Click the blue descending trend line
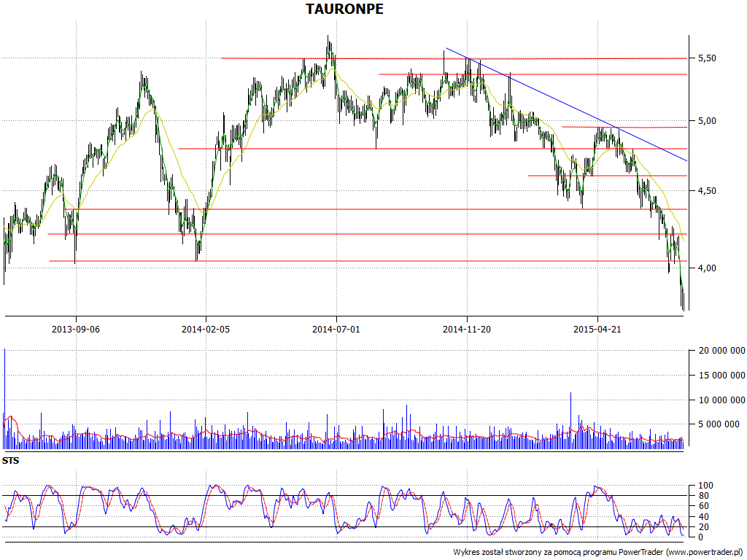The image size is (747, 560). click(x=566, y=105)
